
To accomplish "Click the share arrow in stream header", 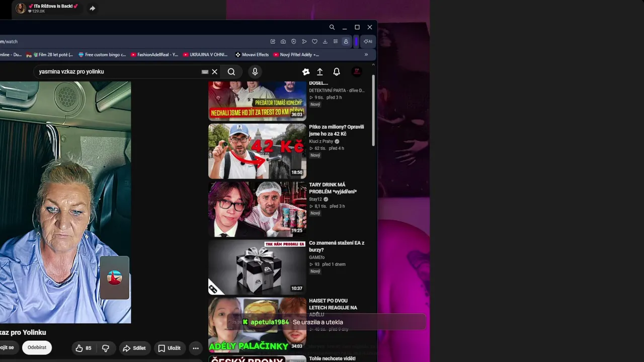I will [x=92, y=9].
